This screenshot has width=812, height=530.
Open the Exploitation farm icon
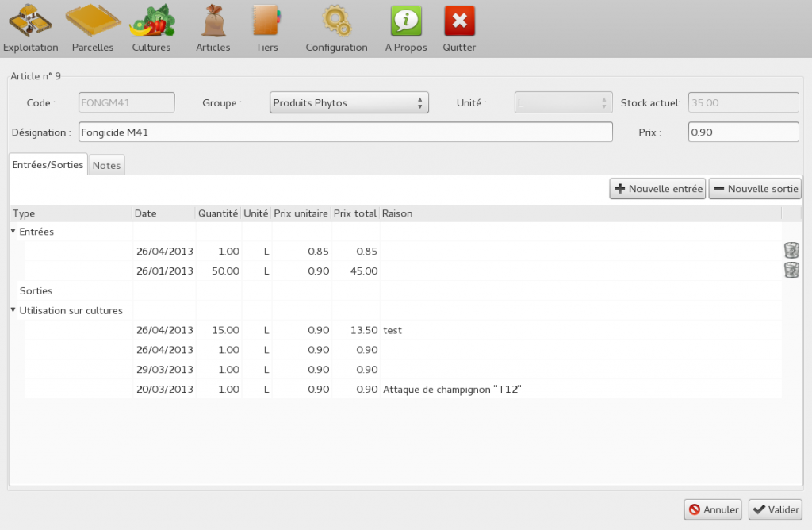point(30,21)
